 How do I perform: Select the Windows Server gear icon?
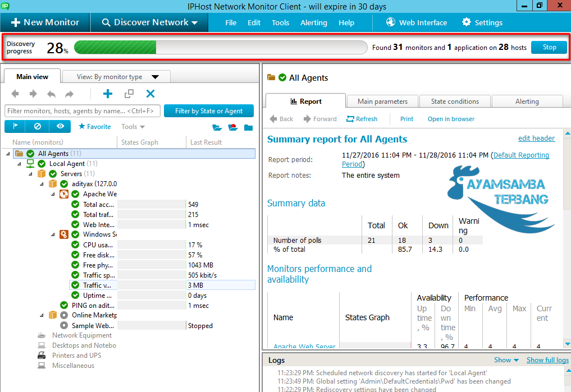point(64,234)
